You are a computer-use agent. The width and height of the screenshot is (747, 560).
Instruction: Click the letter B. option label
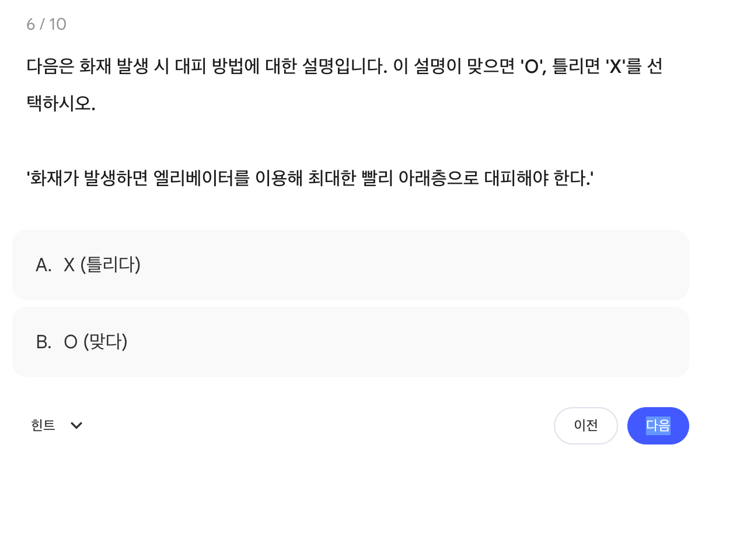coord(44,342)
